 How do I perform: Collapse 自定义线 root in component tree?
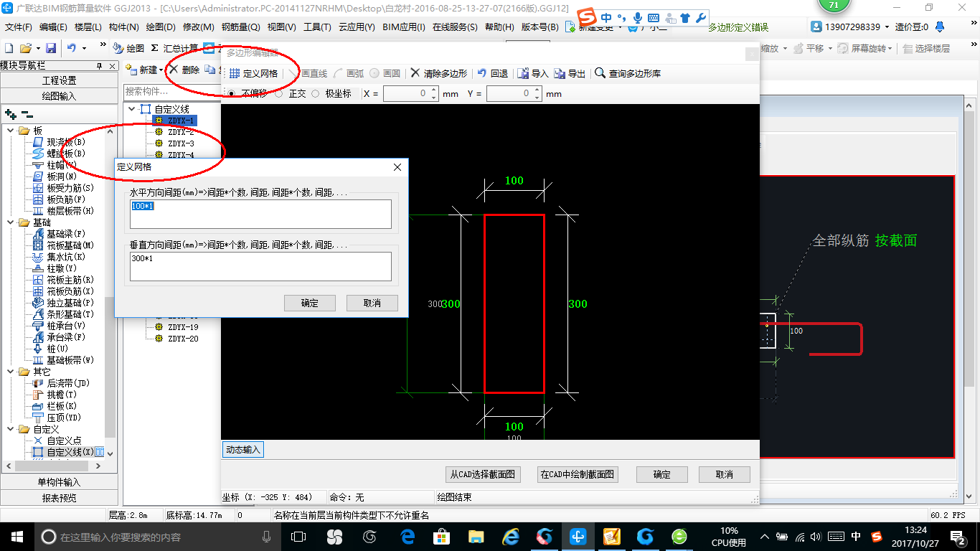point(132,109)
